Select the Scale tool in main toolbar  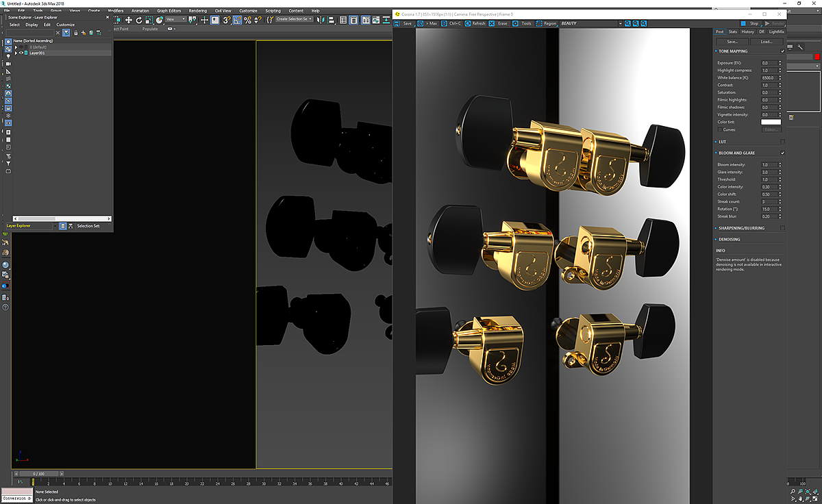[x=149, y=20]
